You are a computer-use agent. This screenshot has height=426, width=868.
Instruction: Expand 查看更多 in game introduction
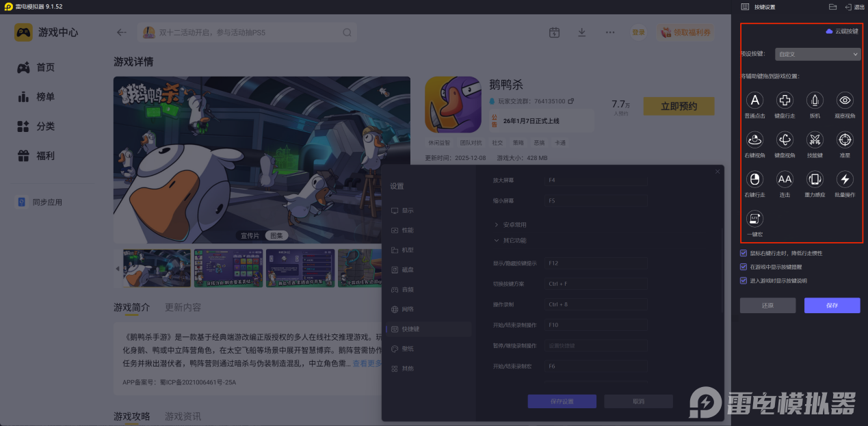point(368,363)
